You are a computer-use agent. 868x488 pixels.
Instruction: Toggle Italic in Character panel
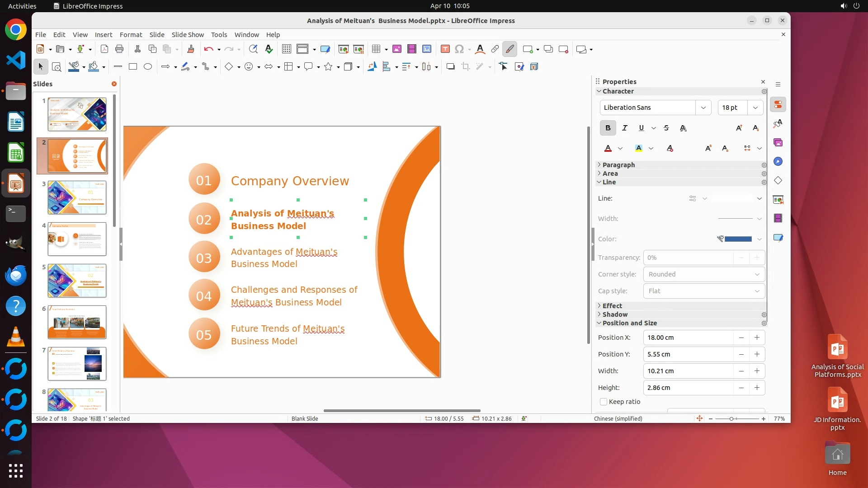pyautogui.click(x=625, y=128)
